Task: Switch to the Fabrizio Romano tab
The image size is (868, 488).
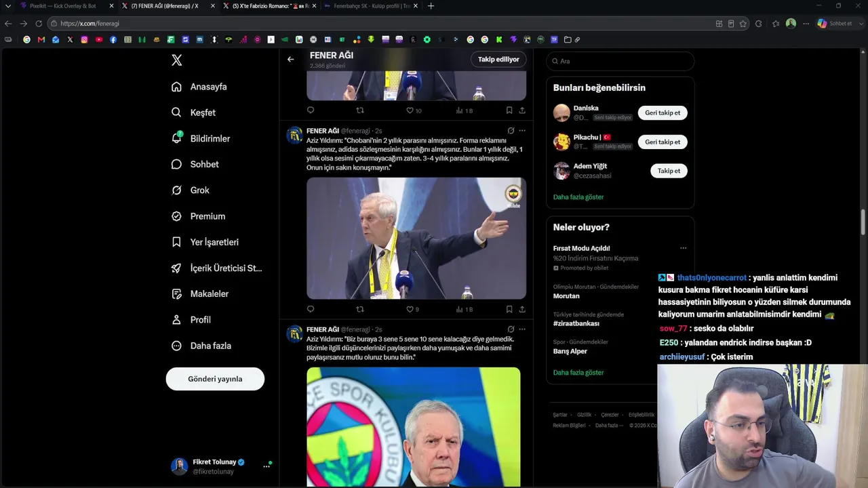Action: click(x=269, y=6)
